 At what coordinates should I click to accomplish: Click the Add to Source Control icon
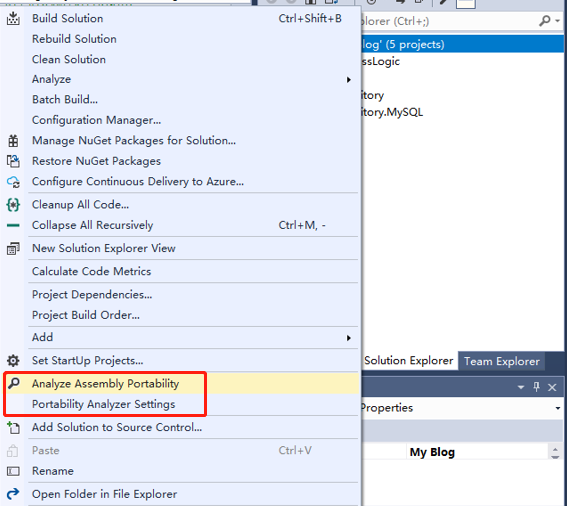coord(13,428)
